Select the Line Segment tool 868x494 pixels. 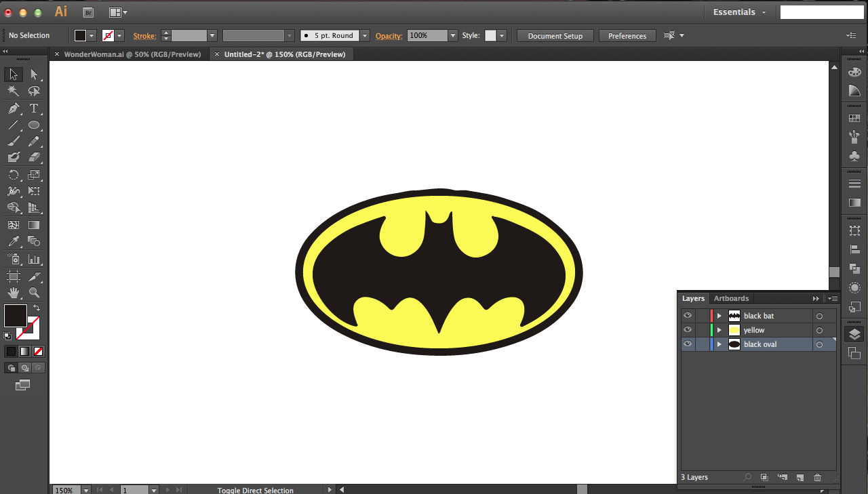click(14, 125)
